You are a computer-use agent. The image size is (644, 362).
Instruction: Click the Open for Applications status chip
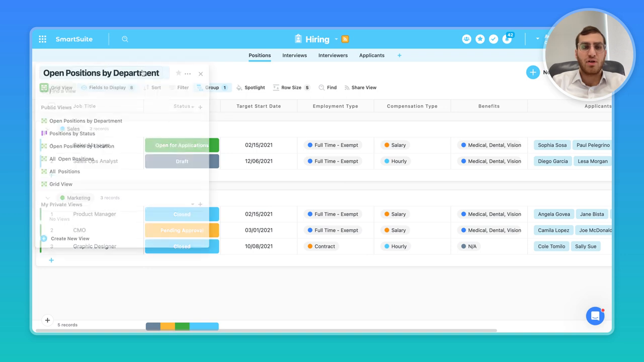182,145
